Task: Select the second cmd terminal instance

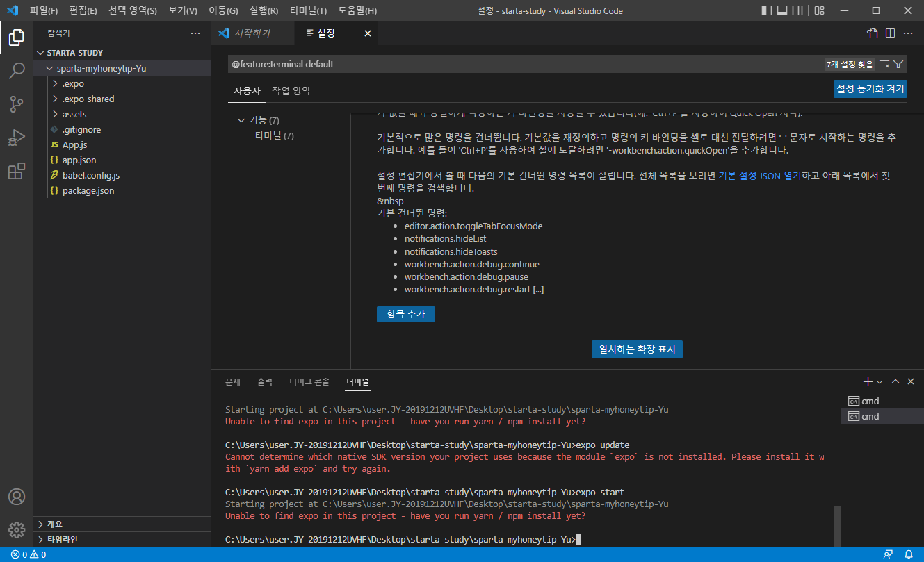Action: [x=882, y=416]
